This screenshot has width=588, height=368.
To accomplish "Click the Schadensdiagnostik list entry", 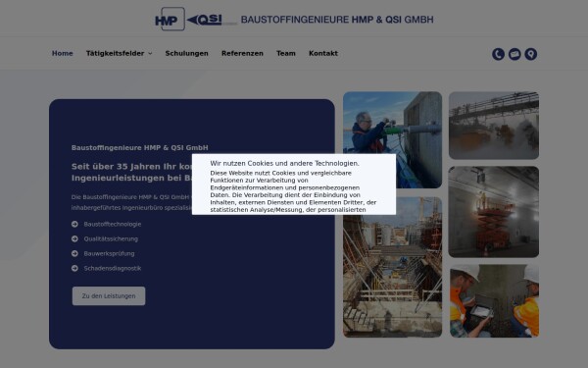I will coord(113,268).
